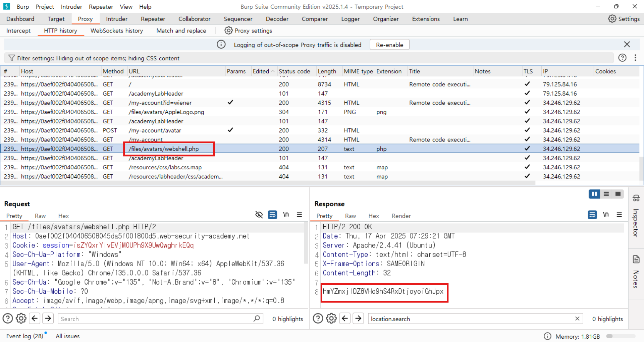This screenshot has width=644, height=342.
Task: Switch Response view to Render tab
Action: tap(401, 216)
